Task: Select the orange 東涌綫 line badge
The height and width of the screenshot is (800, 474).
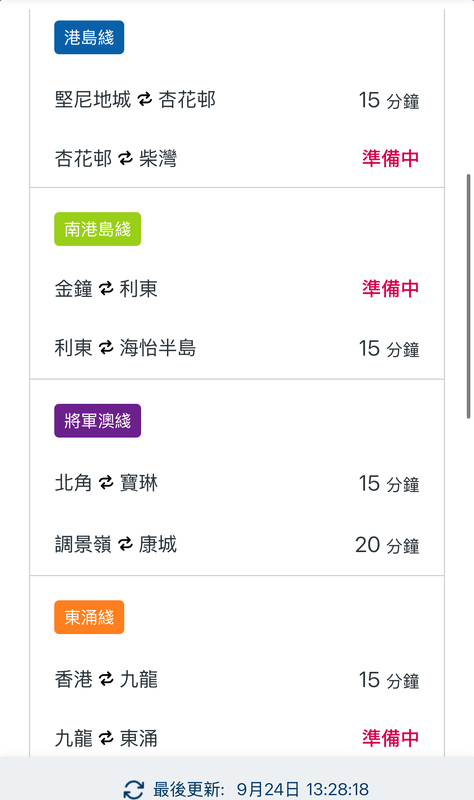Action: click(x=89, y=617)
